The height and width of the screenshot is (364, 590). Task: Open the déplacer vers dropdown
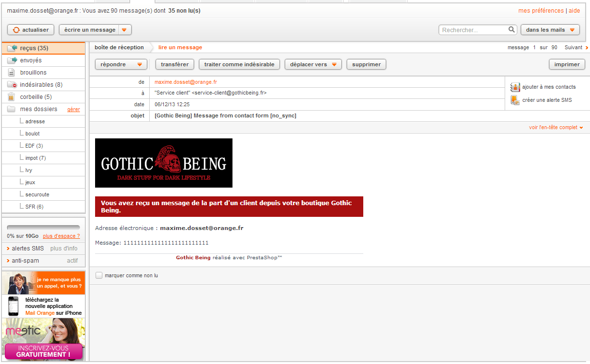(313, 64)
